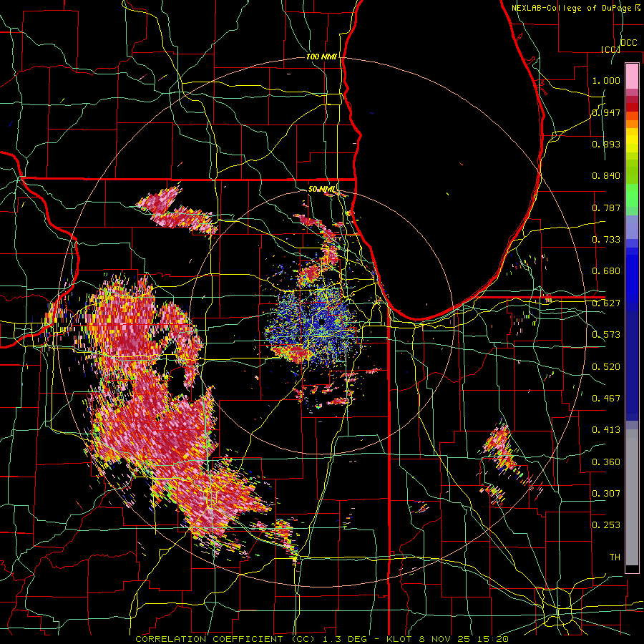The height and width of the screenshot is (644, 644).
Task: Click the 0.627 legend value
Action: [x=606, y=303]
